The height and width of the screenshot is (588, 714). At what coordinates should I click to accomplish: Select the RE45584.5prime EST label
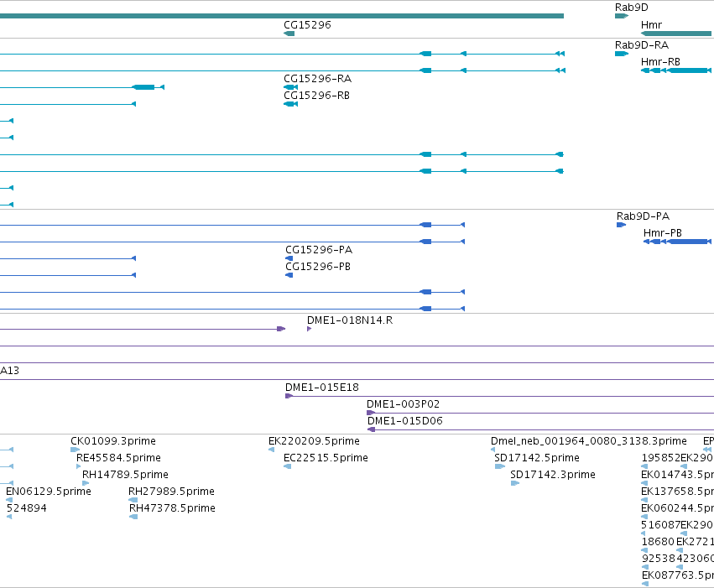[x=118, y=458]
